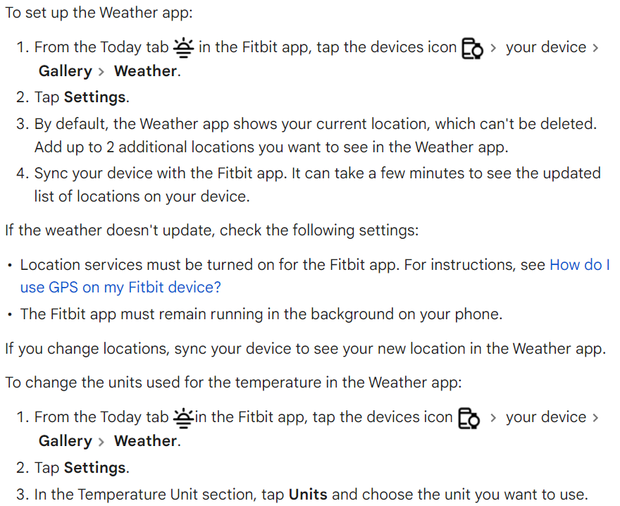Click bold 'Weather' in the temperature units instructions
Image resolution: width=620 pixels, height=506 pixels.
click(145, 441)
